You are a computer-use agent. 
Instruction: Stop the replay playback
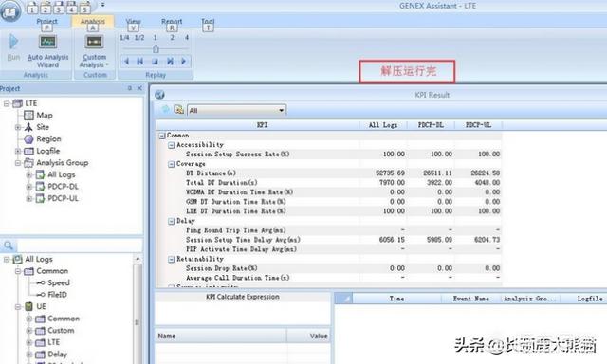155,61
